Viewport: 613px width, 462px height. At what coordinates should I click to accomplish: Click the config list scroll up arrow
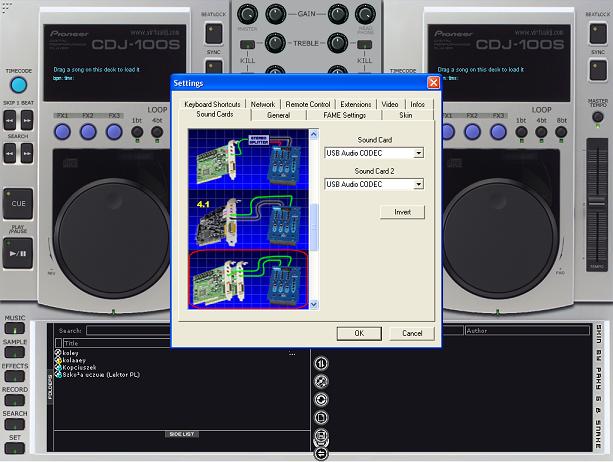click(x=314, y=134)
